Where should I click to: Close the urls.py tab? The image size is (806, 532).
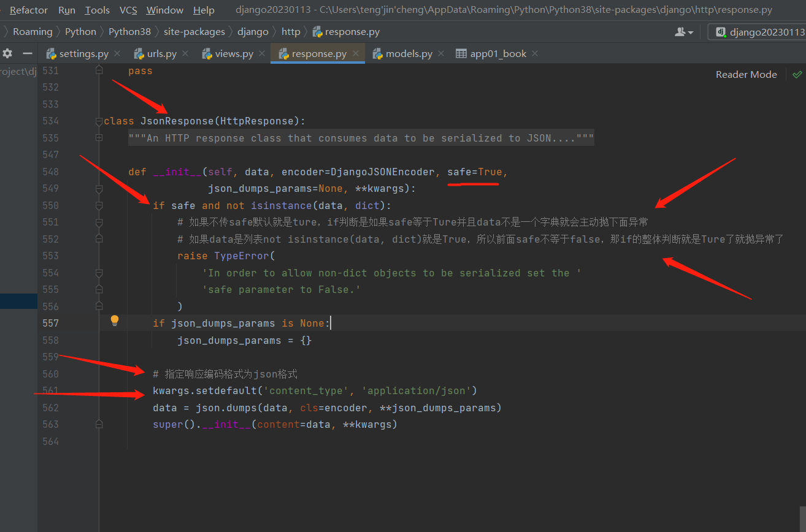[x=186, y=53]
